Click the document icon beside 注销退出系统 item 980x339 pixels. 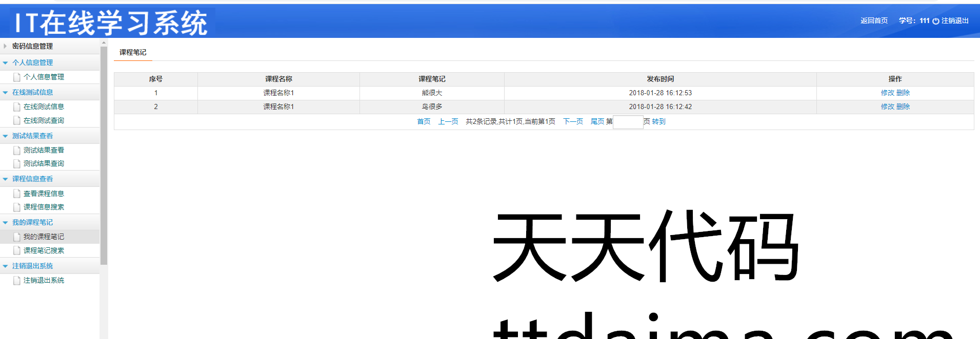coord(17,281)
